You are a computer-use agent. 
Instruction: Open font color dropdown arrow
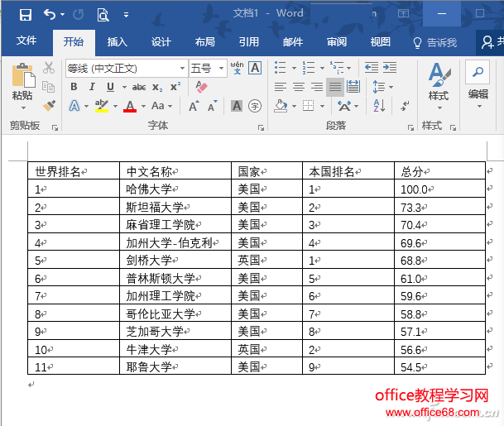pyautogui.click(x=144, y=106)
